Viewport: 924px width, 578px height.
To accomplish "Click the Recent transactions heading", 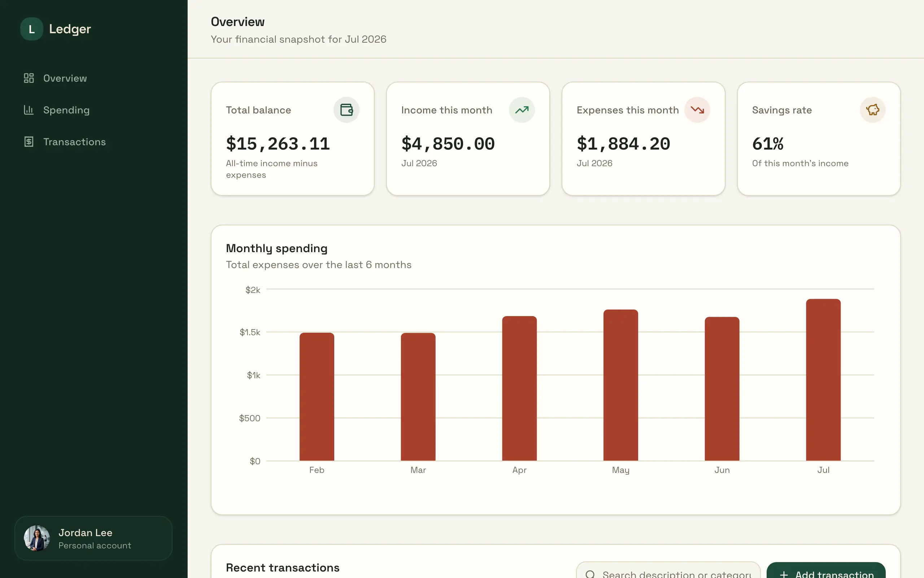I will [x=283, y=568].
